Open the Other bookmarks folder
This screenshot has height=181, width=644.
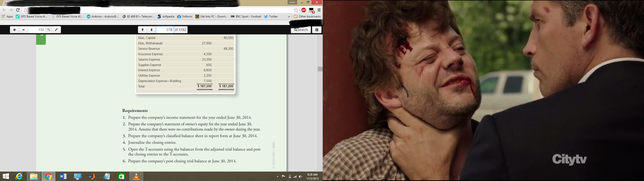[x=307, y=17]
